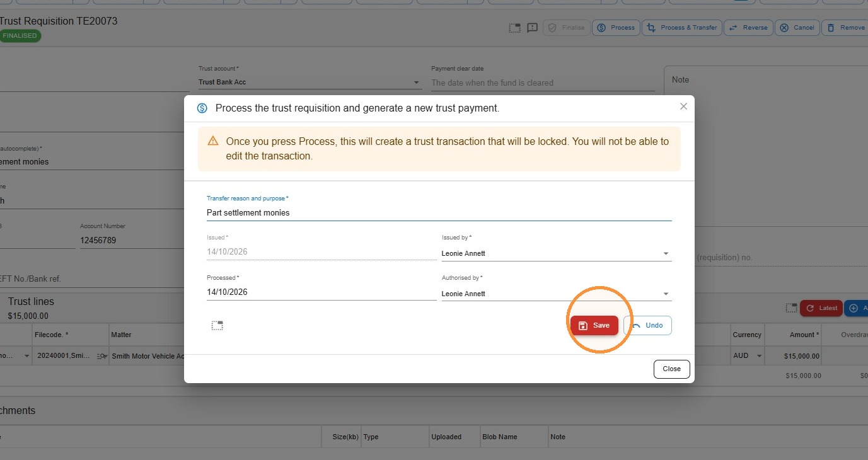Image resolution: width=868 pixels, height=460 pixels.
Task: Choose Process & Transfer in the toolbar
Action: [681, 28]
